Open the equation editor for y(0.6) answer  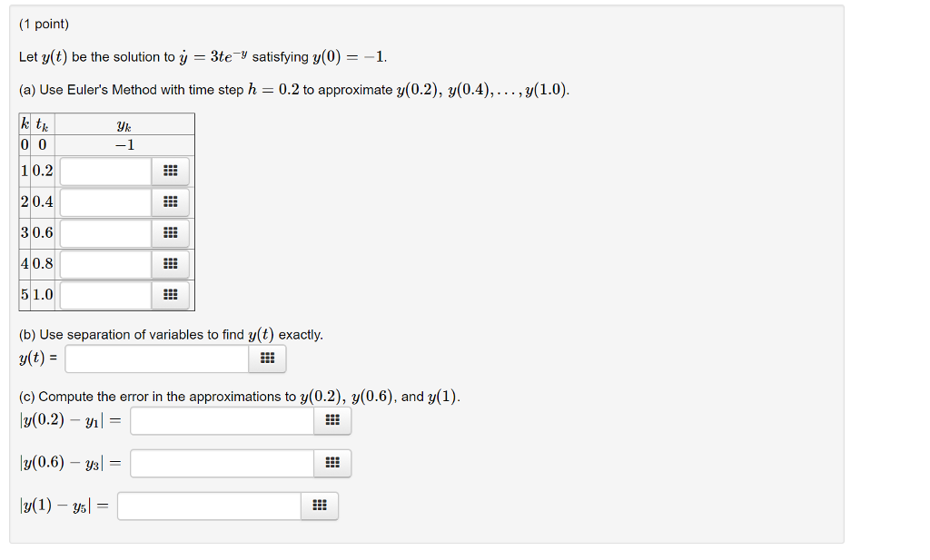170,232
